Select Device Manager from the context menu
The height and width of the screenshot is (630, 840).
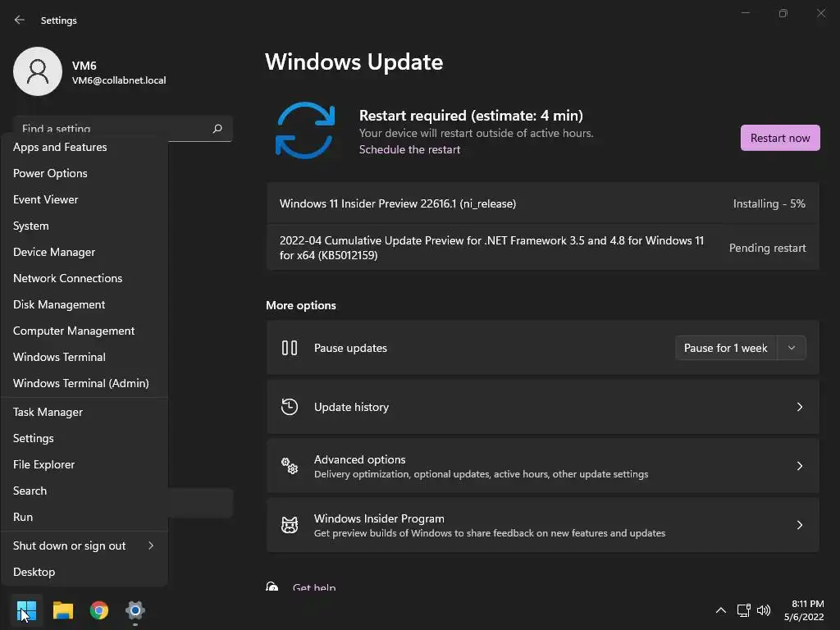point(54,252)
